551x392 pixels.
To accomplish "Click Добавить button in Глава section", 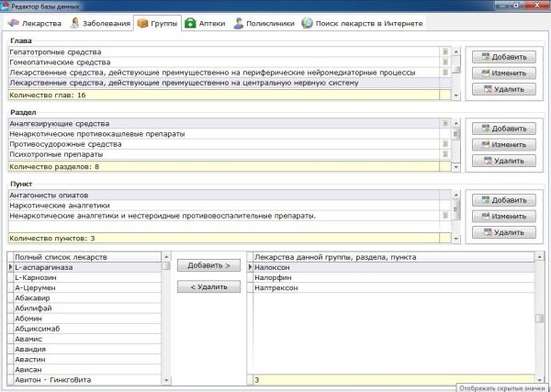I will [504, 57].
